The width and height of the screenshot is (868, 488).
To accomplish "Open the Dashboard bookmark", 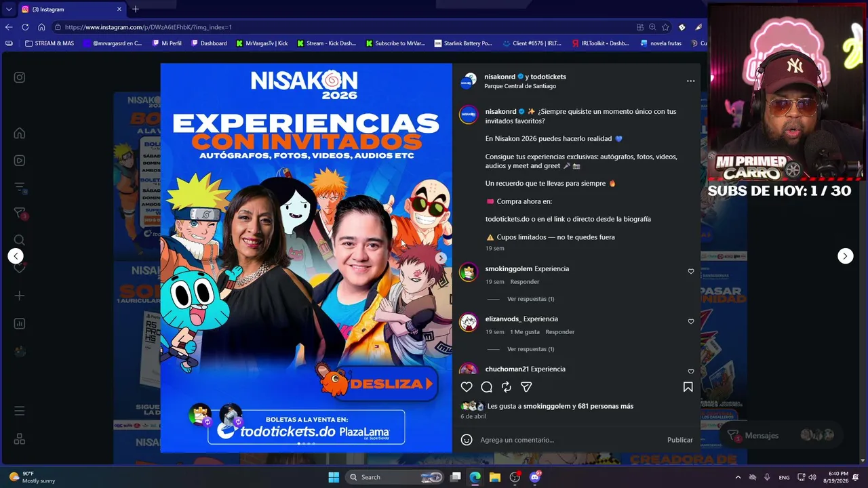I will 209,43.
